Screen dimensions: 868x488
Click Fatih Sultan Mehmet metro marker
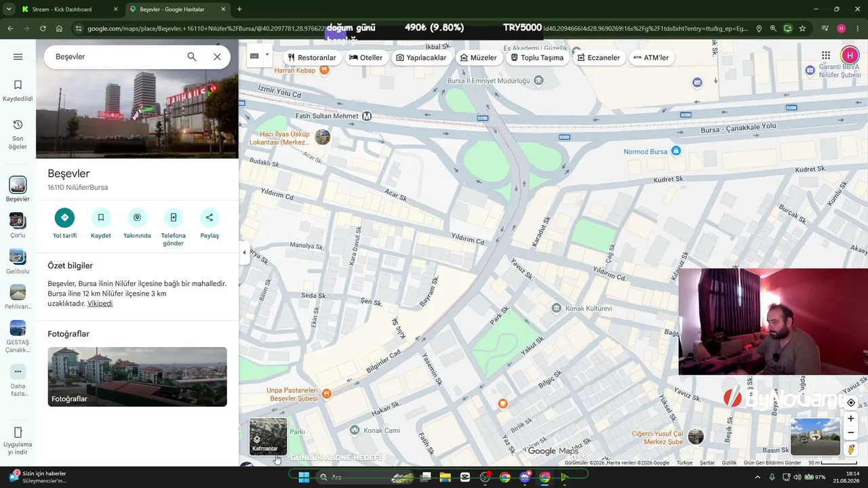(x=367, y=116)
